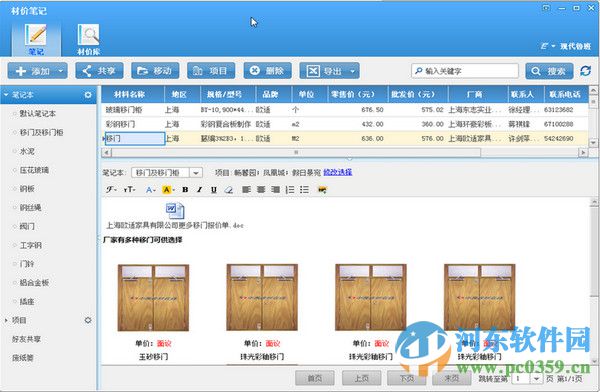Toggle bold formatting
600x392 pixels.
185,189
